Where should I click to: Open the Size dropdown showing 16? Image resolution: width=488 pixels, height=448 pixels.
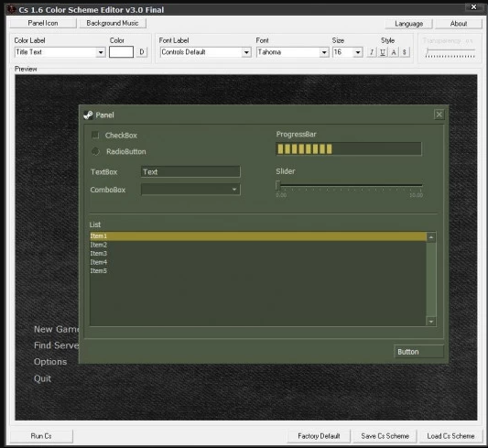pos(358,52)
